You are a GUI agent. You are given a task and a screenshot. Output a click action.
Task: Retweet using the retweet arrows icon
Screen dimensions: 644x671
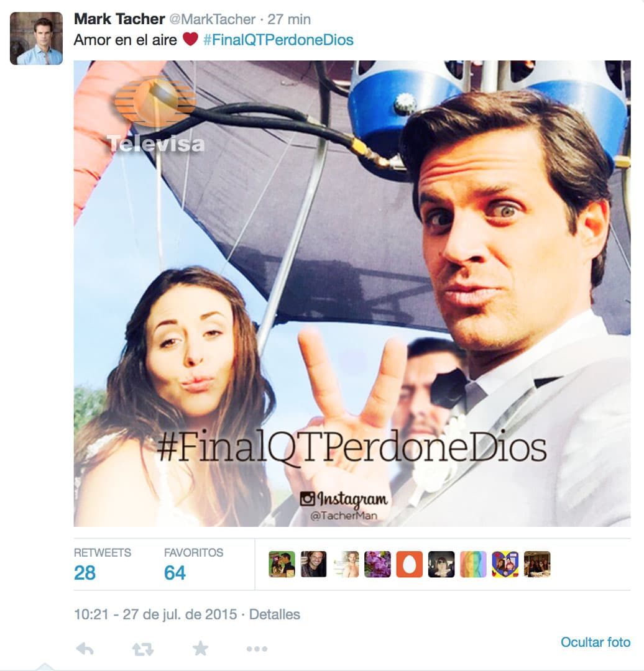coord(142,650)
